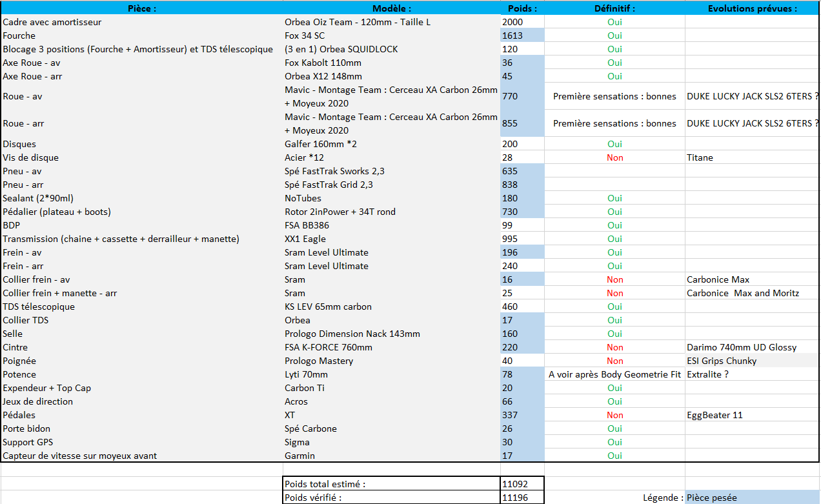Select the "Sigma" model cell
Image resolution: width=821 pixels, height=504 pixels.
pos(391,442)
